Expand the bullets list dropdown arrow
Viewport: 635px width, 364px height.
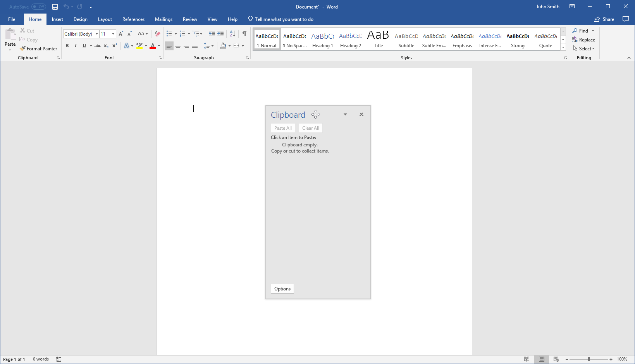point(176,34)
